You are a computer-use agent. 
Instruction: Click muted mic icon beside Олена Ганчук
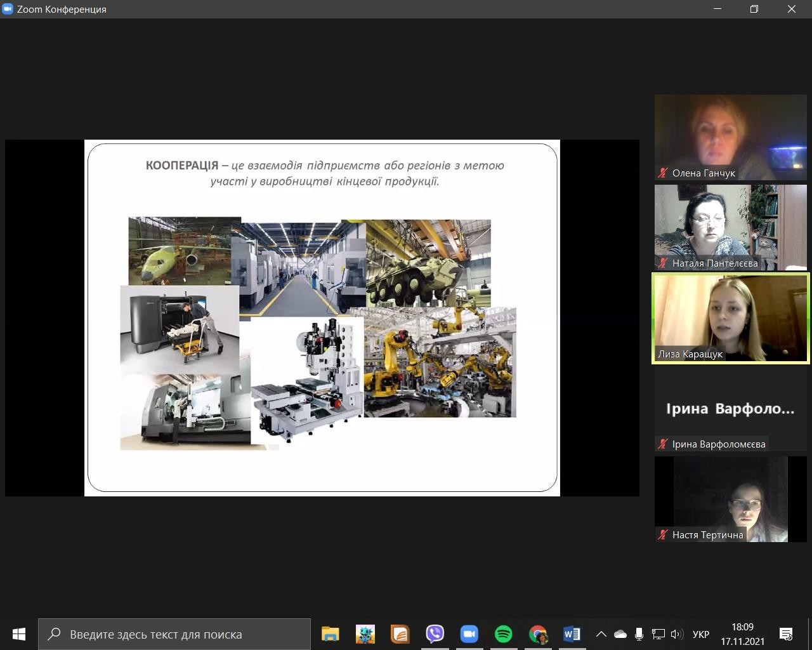click(x=663, y=173)
